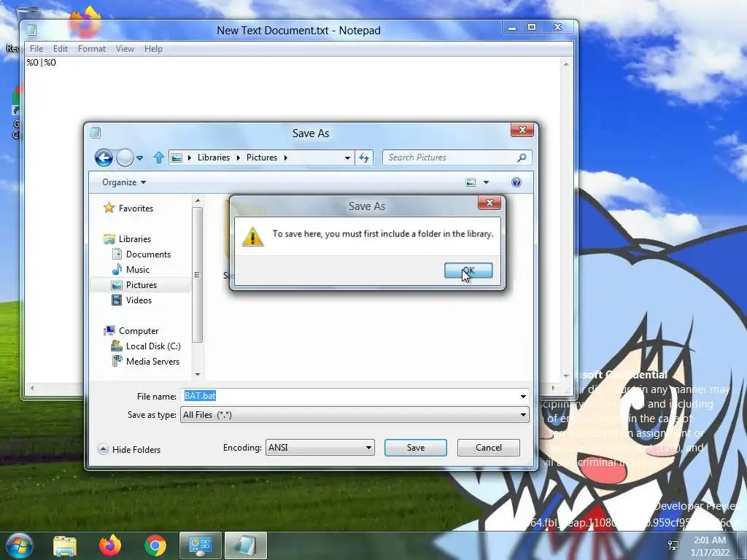Open Notepad's Edit menu
Viewport: 747px width, 560px height.
[60, 49]
